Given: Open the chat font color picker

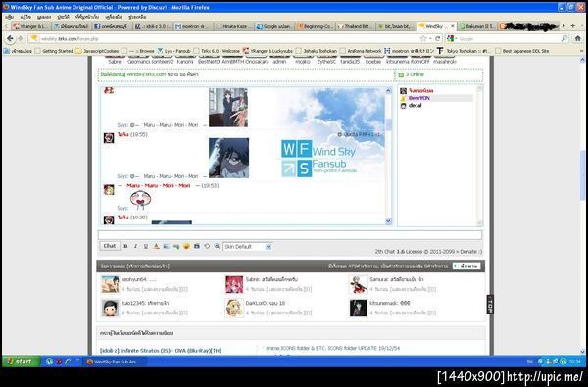Looking at the screenshot, I should (x=156, y=246).
